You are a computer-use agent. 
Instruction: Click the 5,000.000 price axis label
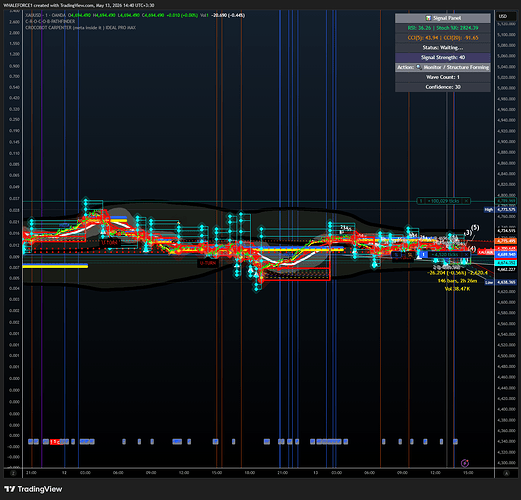[x=506, y=88]
